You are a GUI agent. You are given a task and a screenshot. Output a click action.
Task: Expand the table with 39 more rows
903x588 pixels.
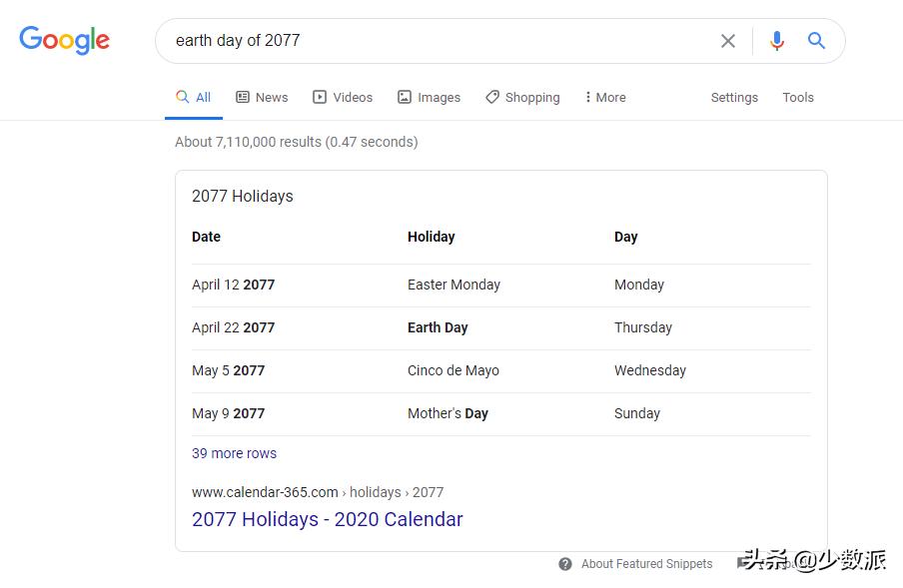click(234, 453)
